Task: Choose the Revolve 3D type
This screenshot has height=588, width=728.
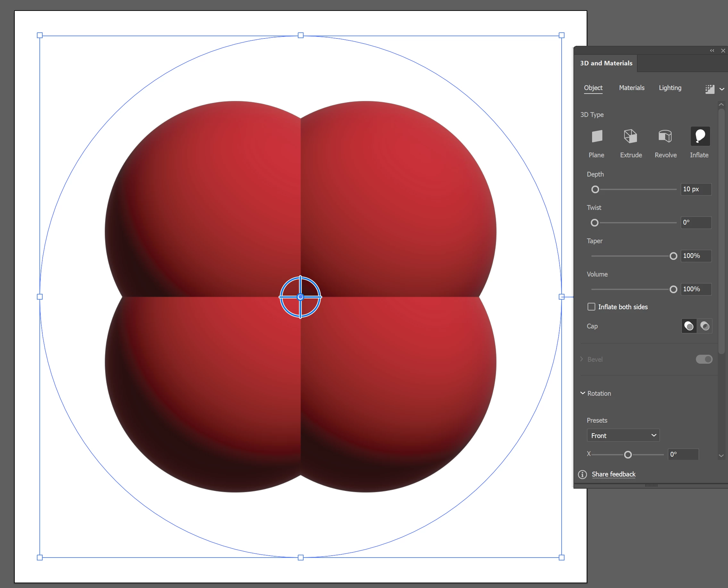Action: pos(665,137)
